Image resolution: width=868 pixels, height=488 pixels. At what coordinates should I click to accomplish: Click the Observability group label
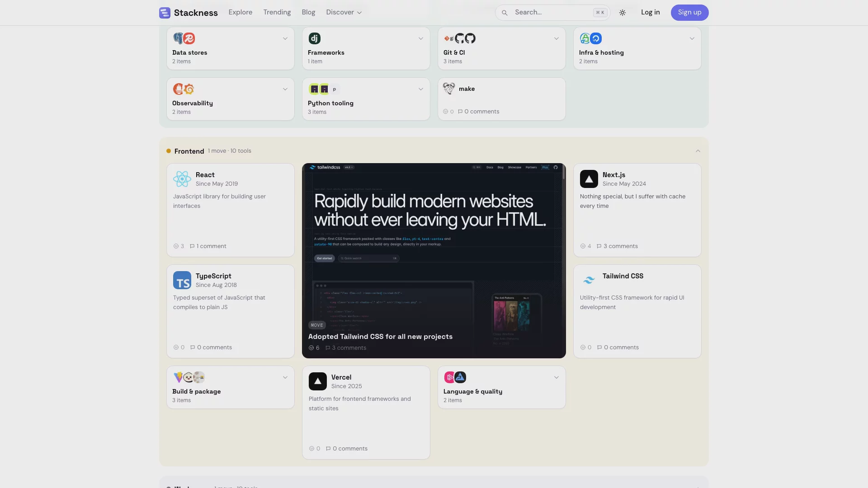[x=193, y=103]
